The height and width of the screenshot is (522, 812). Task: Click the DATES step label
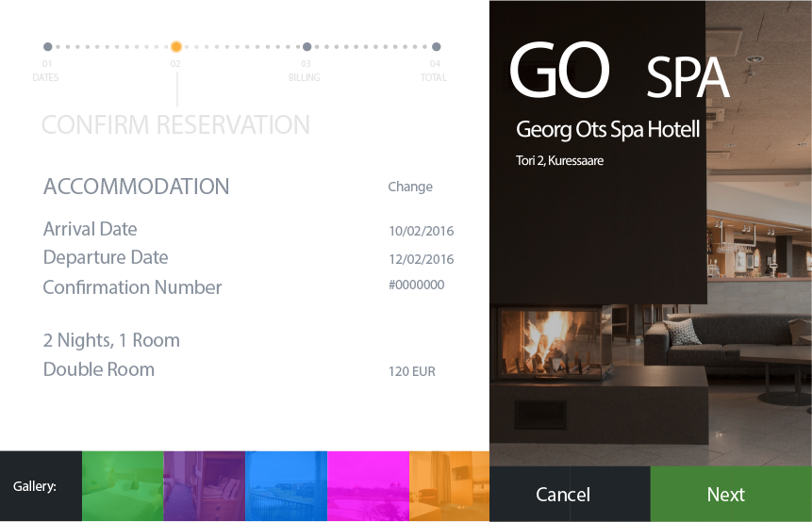tap(45, 77)
